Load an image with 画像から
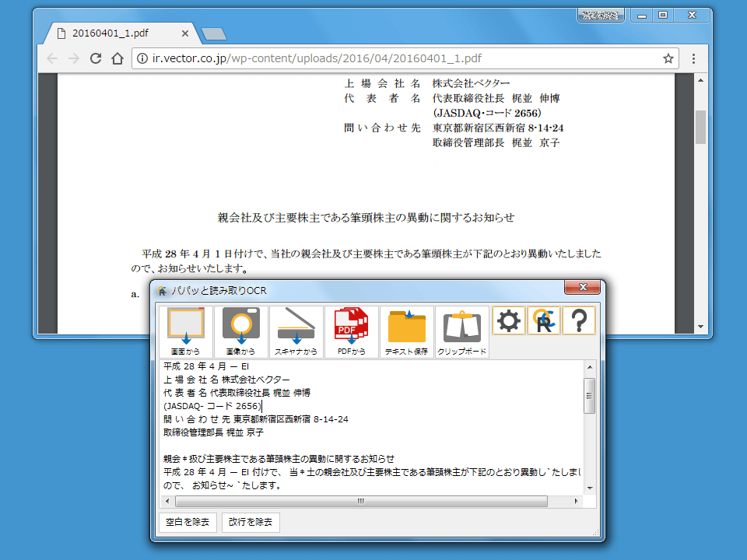The image size is (747, 560). coord(241,332)
